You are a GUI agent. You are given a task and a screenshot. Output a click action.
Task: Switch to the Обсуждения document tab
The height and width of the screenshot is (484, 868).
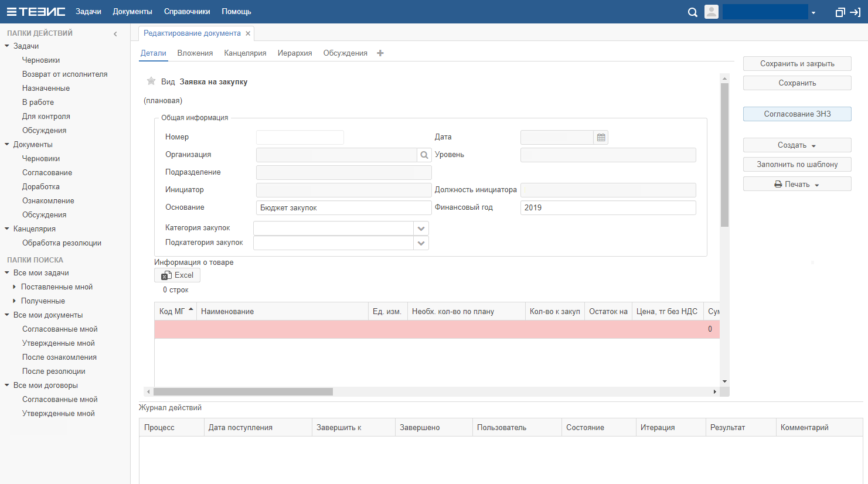[345, 53]
